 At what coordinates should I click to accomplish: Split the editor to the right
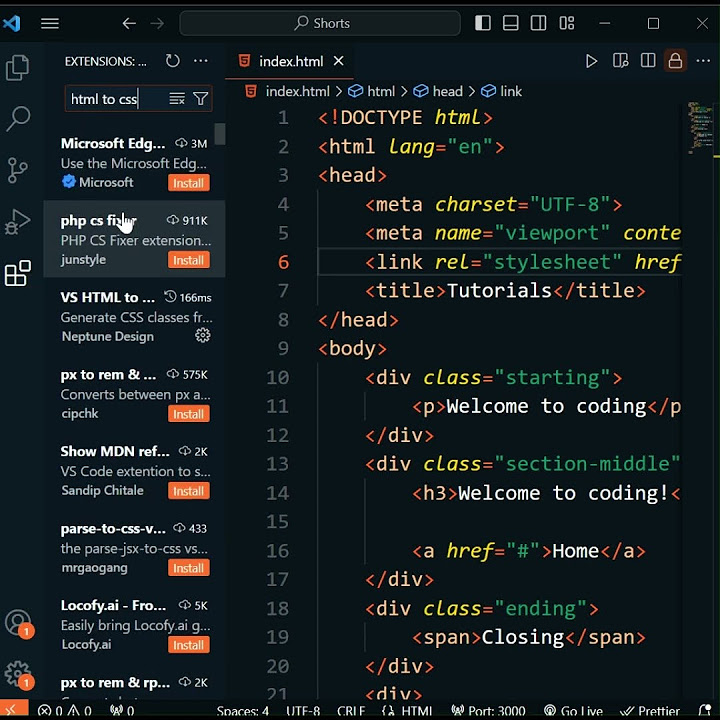point(648,61)
